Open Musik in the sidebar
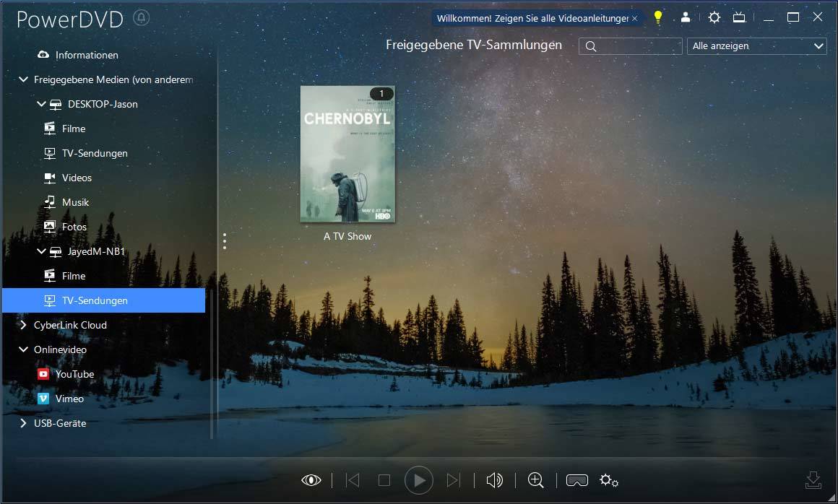838x504 pixels. coord(75,202)
